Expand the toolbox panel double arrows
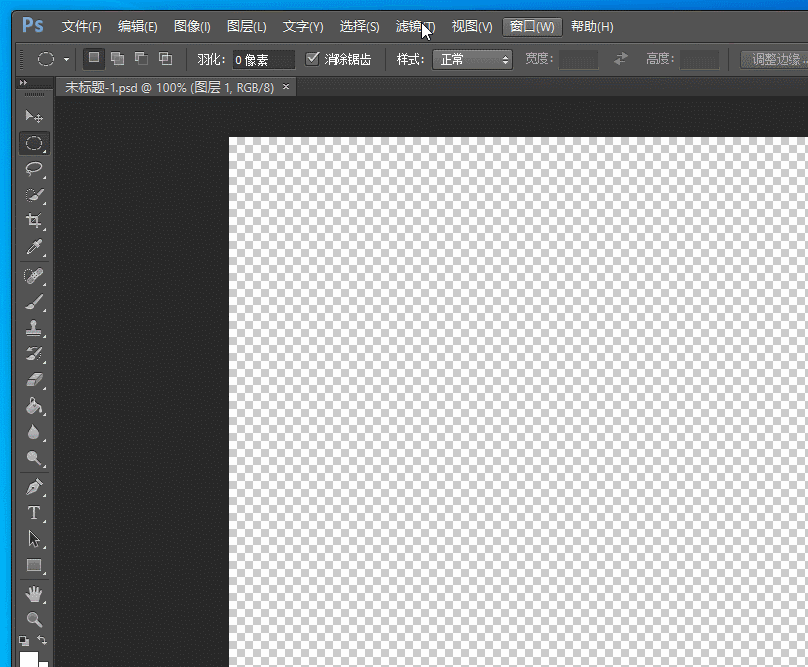Image resolution: width=808 pixels, height=667 pixels. 23,82
